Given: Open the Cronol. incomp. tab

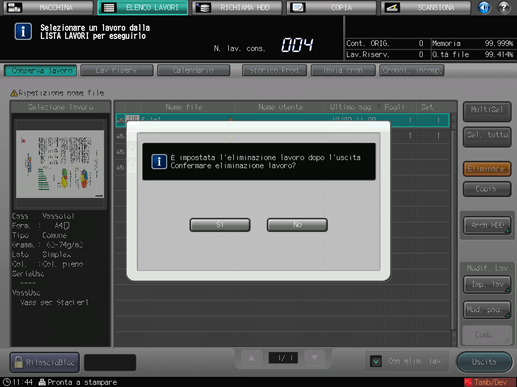Looking at the screenshot, I should [x=412, y=70].
